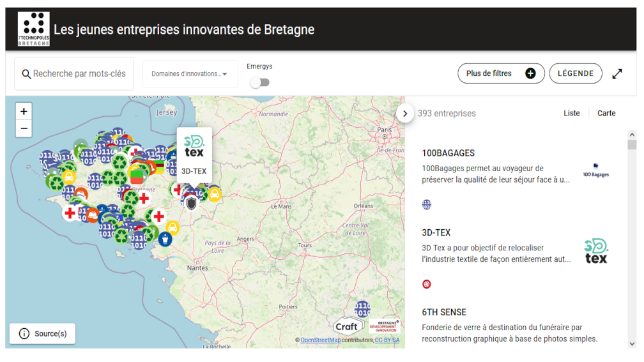Click the 3D Tex description text
The height and width of the screenshot is (362, 644).
[x=496, y=253]
